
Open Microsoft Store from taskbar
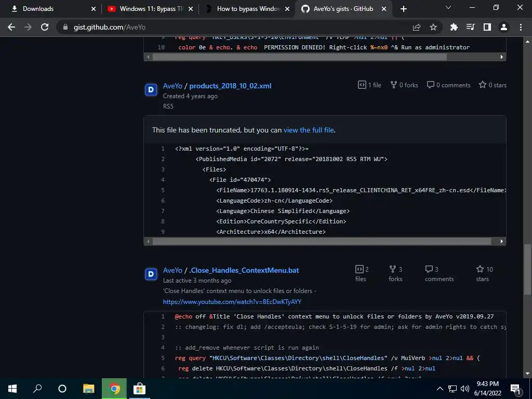[139, 389]
